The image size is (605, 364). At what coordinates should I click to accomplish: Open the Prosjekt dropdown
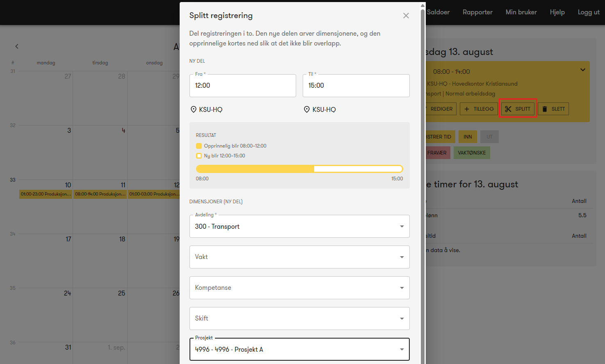tap(299, 349)
